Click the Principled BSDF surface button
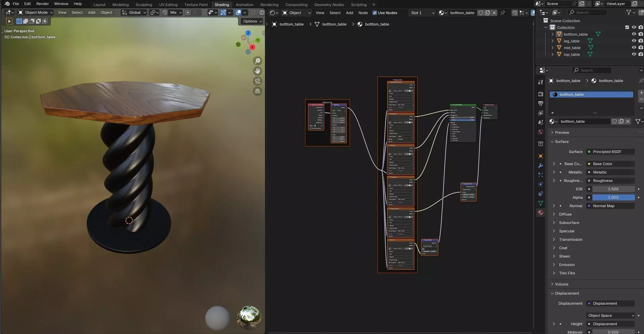This screenshot has height=334, width=644. [x=610, y=152]
